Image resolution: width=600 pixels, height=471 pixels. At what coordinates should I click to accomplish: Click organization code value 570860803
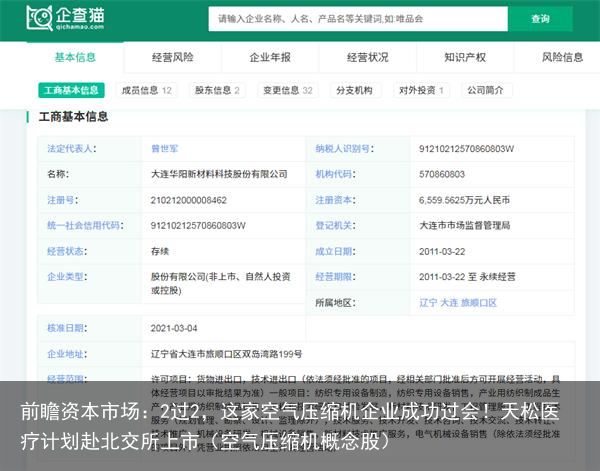coord(442,174)
